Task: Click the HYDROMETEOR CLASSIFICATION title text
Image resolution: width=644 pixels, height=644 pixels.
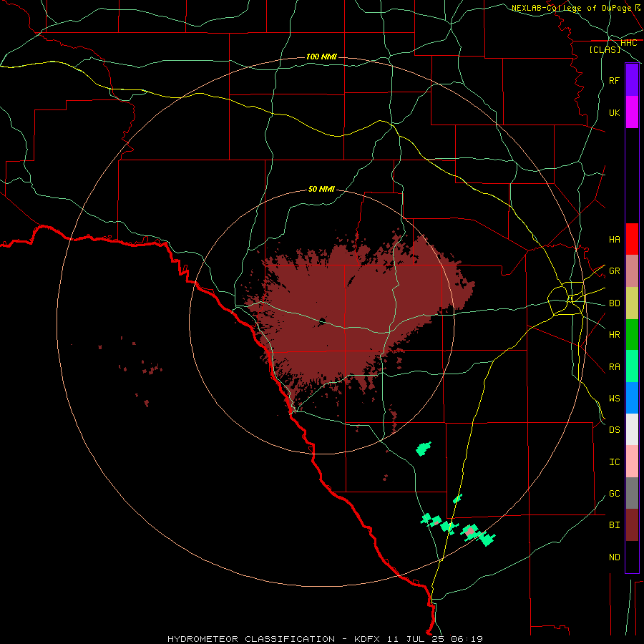Action: click(x=251, y=639)
